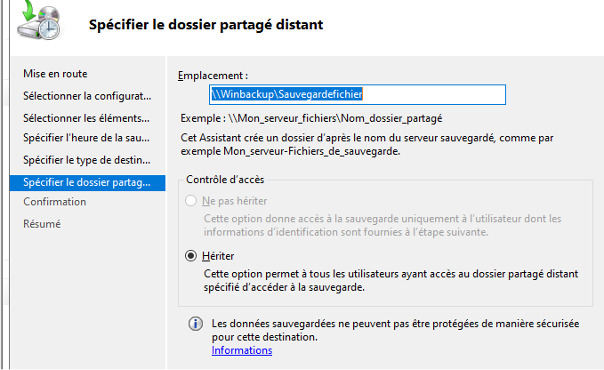
Task: Click the Contrôle d'accès group title
Action: pyautogui.click(x=225, y=179)
